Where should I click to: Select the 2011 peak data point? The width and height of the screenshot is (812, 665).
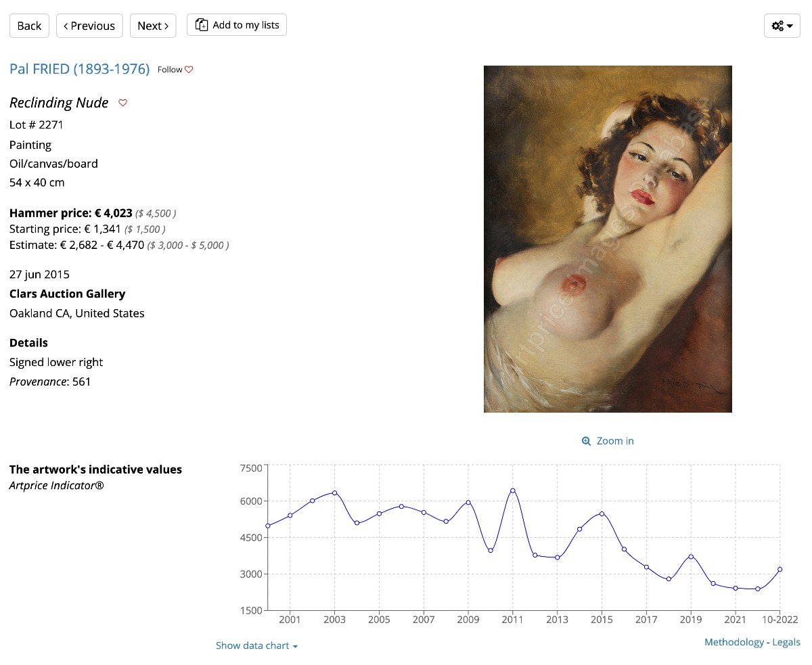(512, 490)
